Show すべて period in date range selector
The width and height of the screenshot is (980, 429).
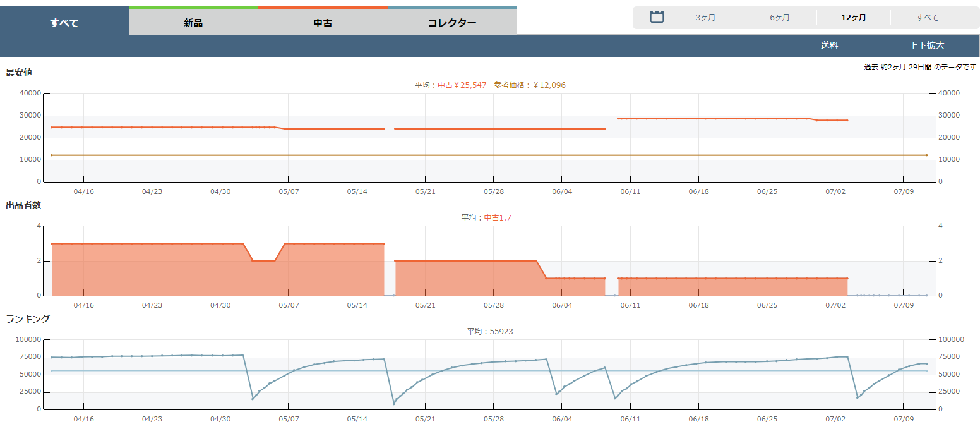click(927, 18)
